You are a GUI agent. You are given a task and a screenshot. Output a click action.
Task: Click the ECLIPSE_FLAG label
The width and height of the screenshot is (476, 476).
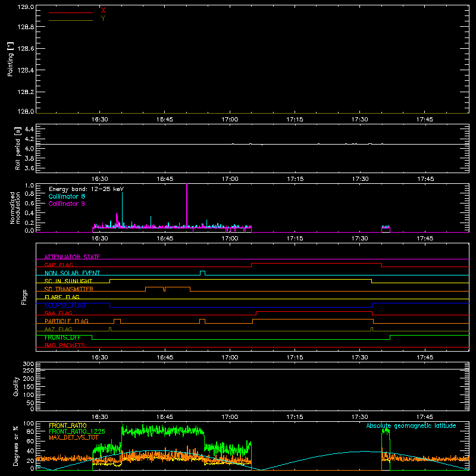click(x=65, y=305)
